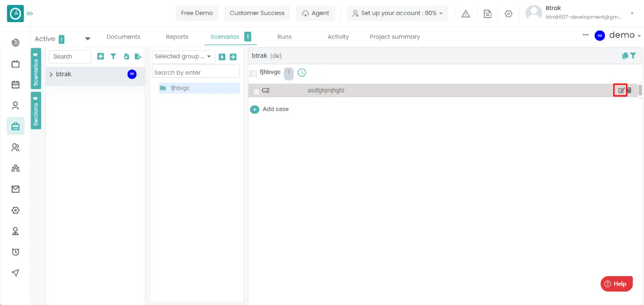Tick the checkbox for case C2
644x305 pixels.
pyautogui.click(x=256, y=91)
